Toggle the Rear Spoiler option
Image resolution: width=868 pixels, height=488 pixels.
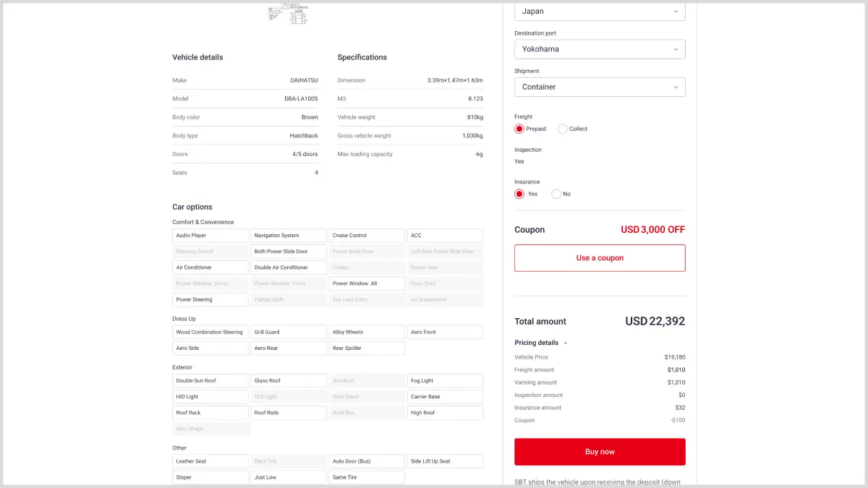click(367, 347)
